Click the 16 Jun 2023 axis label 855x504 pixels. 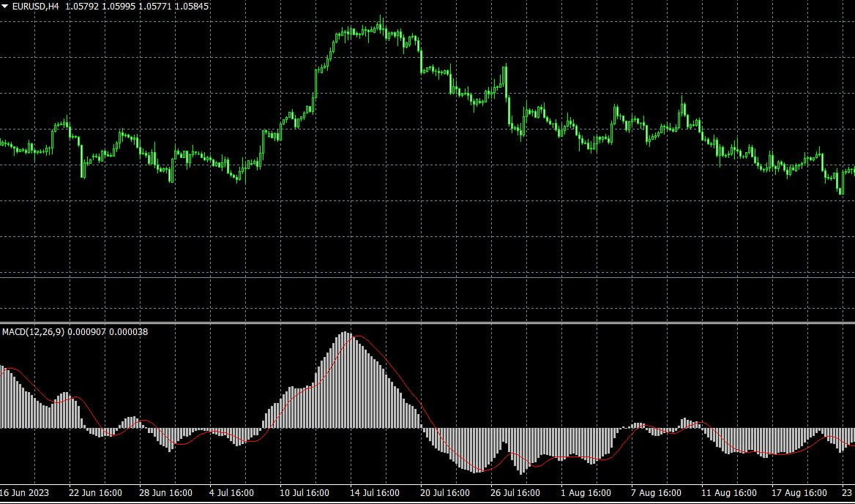[24, 494]
